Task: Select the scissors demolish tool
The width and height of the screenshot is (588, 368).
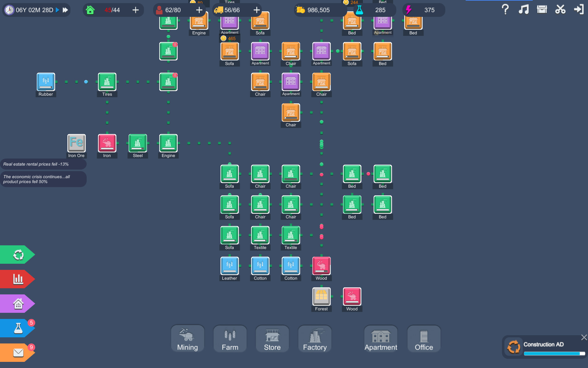Action: (x=560, y=10)
